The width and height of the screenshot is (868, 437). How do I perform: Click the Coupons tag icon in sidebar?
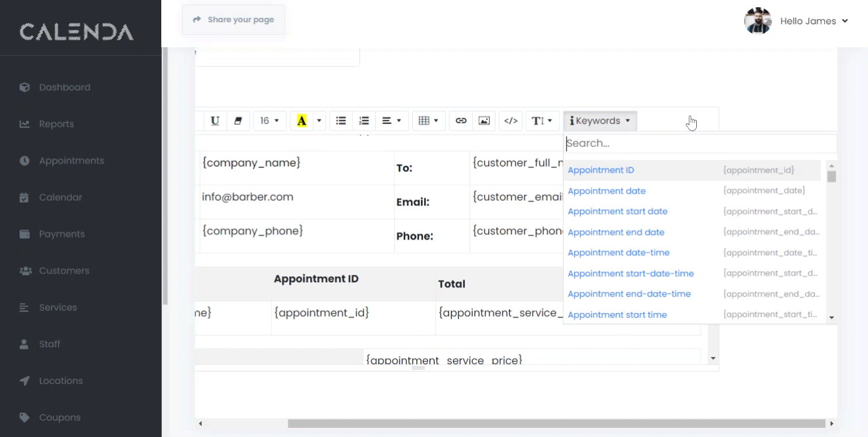click(25, 417)
